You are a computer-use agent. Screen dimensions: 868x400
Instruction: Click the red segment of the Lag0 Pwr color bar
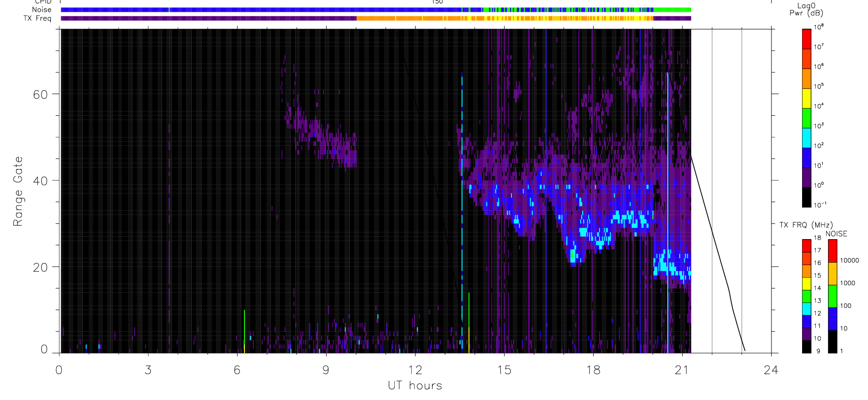point(806,39)
